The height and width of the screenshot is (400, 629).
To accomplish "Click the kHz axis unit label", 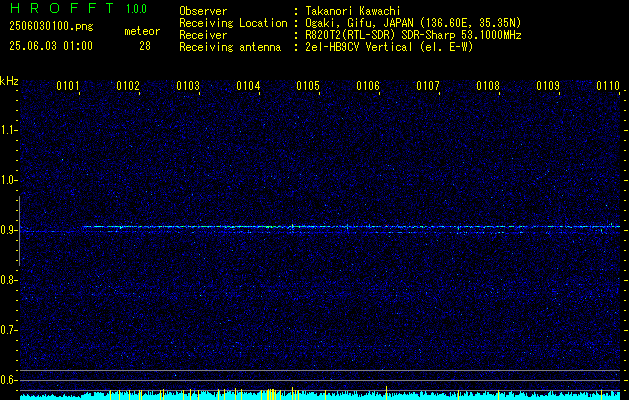I will (x=9, y=81).
